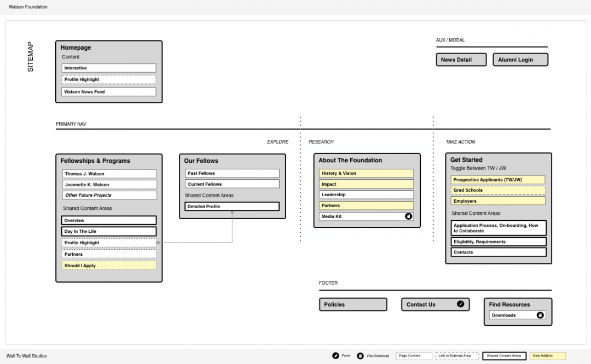Select the History & Vision item
Image resolution: width=591 pixels, height=364 pixels.
point(366,173)
